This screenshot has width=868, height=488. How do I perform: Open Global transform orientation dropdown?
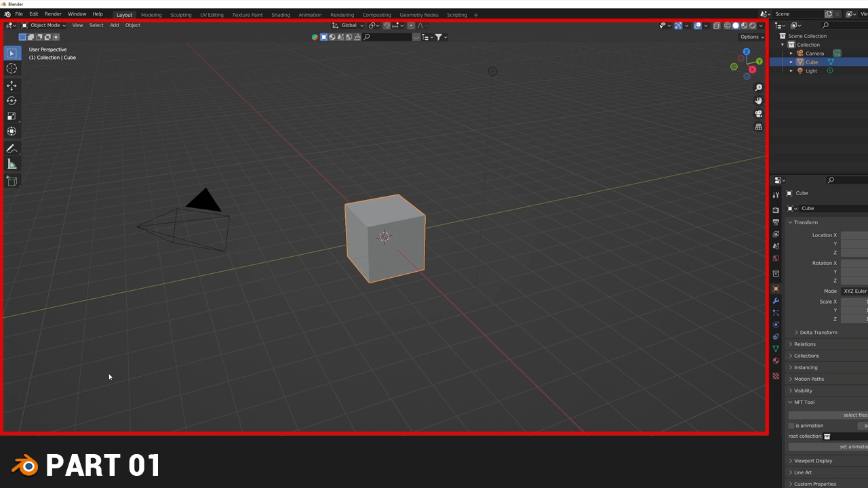[x=348, y=26]
